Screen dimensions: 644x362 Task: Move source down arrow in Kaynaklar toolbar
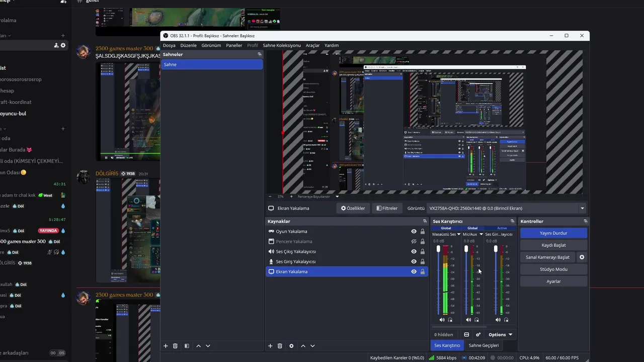(312, 346)
